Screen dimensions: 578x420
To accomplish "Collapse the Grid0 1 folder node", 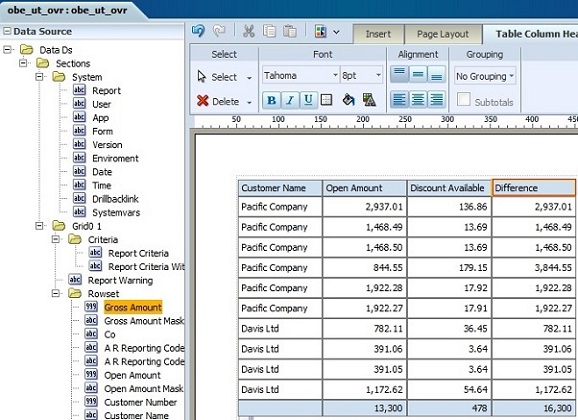I will pyautogui.click(x=39, y=226).
